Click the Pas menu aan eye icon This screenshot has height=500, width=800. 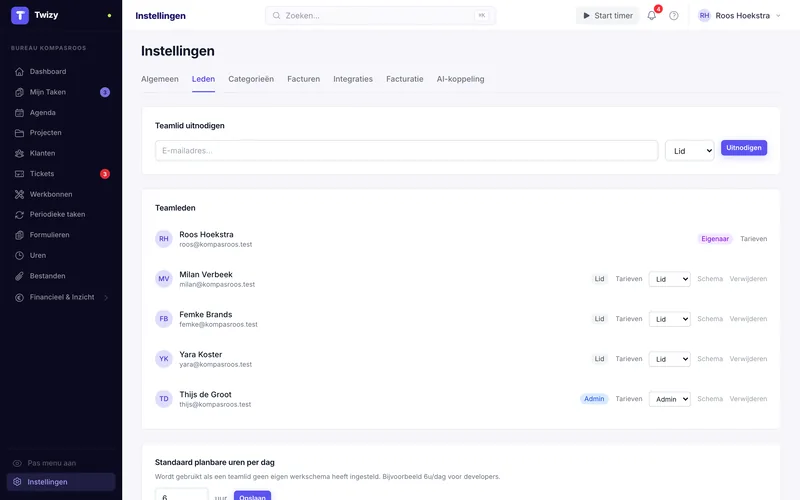[17, 463]
